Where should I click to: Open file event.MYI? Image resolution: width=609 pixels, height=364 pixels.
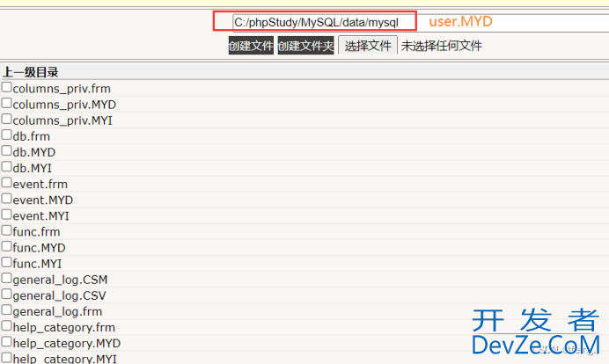coord(41,216)
